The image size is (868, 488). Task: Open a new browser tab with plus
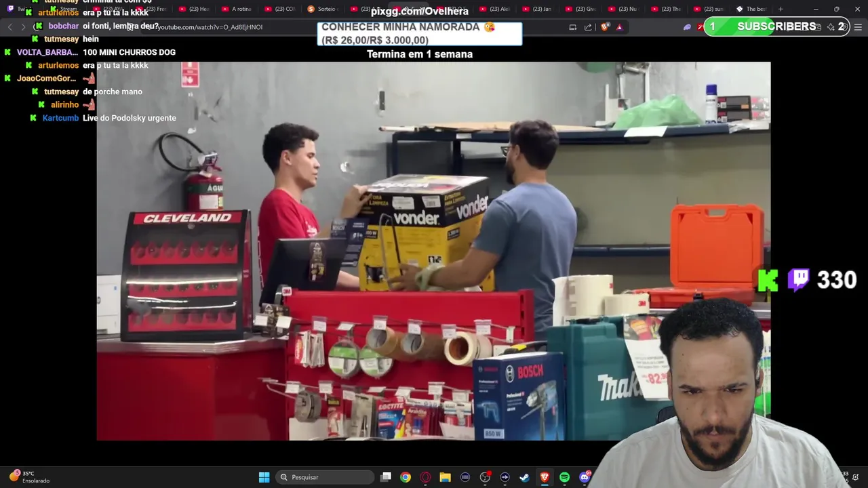coord(781,9)
